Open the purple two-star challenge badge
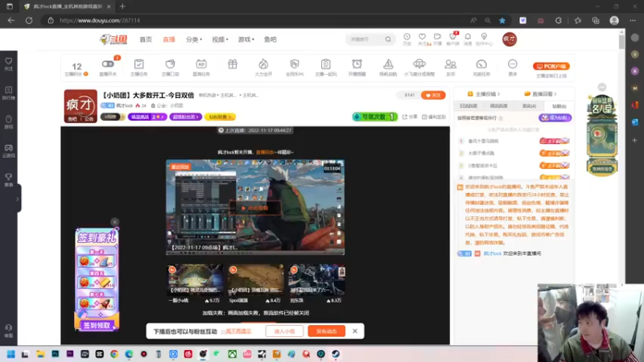 click(x=147, y=117)
